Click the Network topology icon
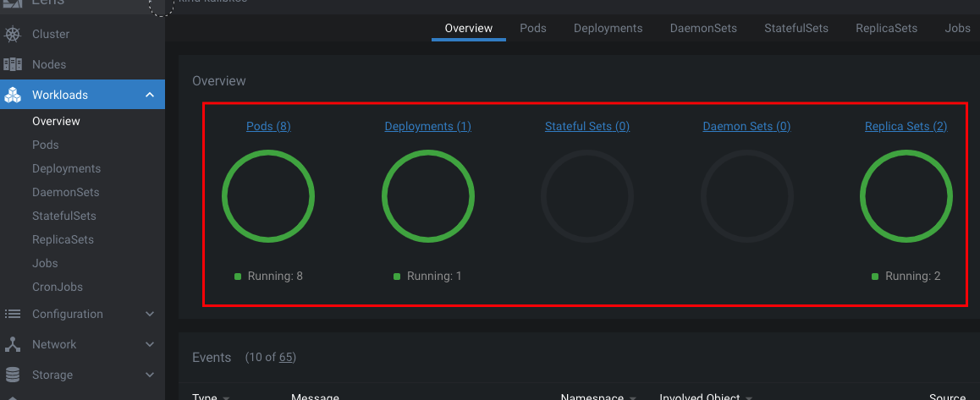The height and width of the screenshot is (400, 980). pyautogui.click(x=13, y=344)
